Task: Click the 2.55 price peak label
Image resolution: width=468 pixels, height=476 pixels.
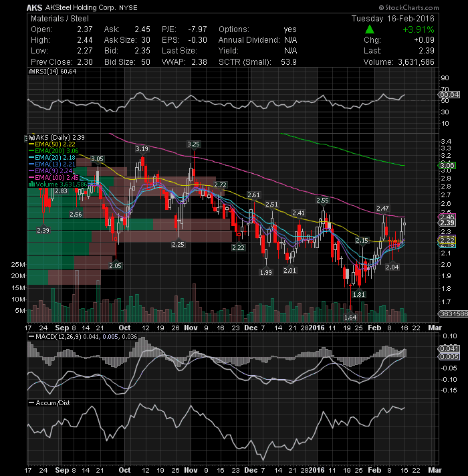Action: pos(322,201)
